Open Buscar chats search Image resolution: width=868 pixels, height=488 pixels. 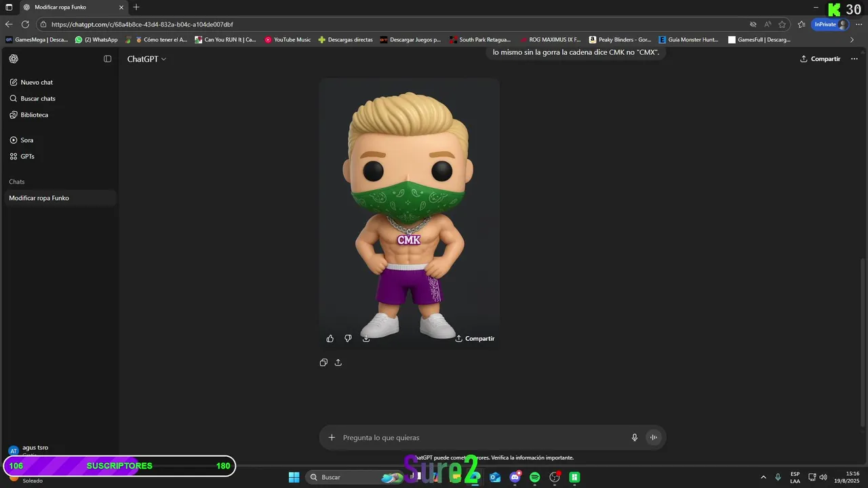(x=38, y=98)
